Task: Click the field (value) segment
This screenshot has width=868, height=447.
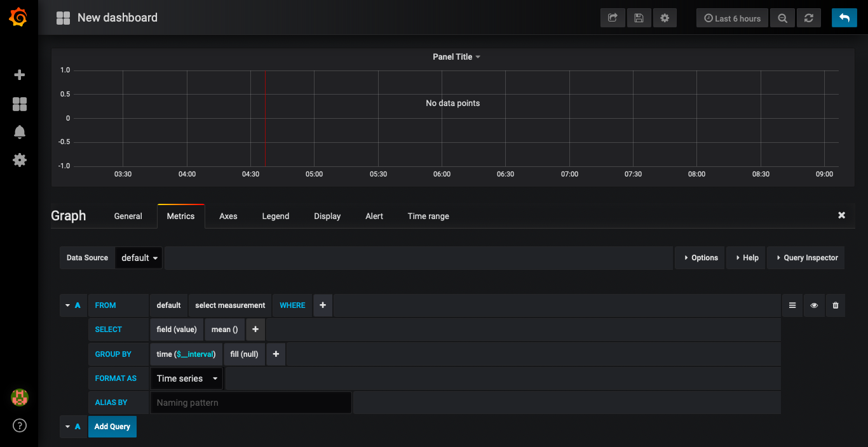Action: (177, 330)
